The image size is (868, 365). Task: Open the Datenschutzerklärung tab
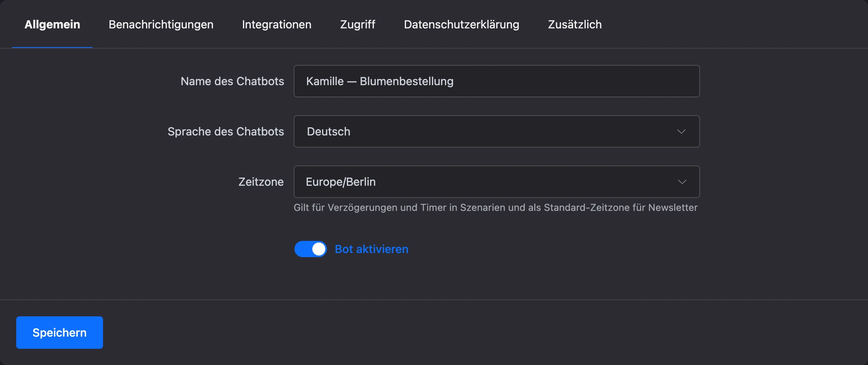(x=462, y=24)
